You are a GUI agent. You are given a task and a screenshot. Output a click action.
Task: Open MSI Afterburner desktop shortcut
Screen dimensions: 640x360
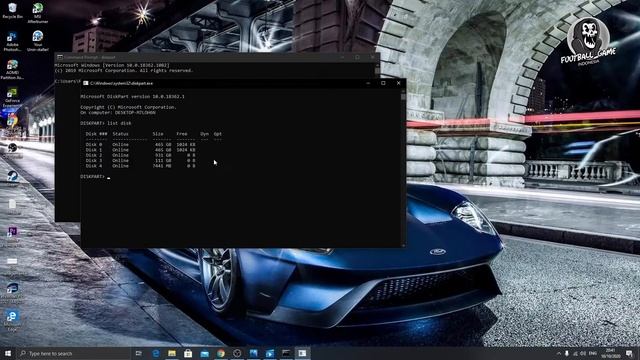tap(38, 12)
